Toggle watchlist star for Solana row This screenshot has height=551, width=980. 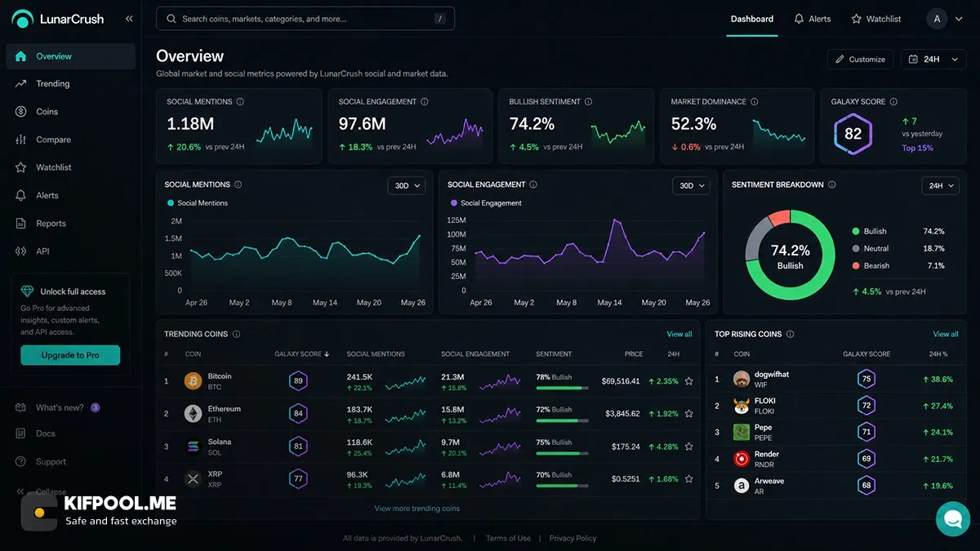click(x=688, y=447)
